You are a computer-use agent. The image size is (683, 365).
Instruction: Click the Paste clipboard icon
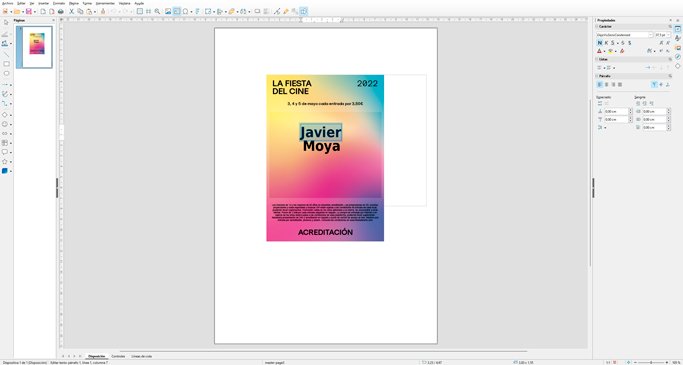pos(89,11)
